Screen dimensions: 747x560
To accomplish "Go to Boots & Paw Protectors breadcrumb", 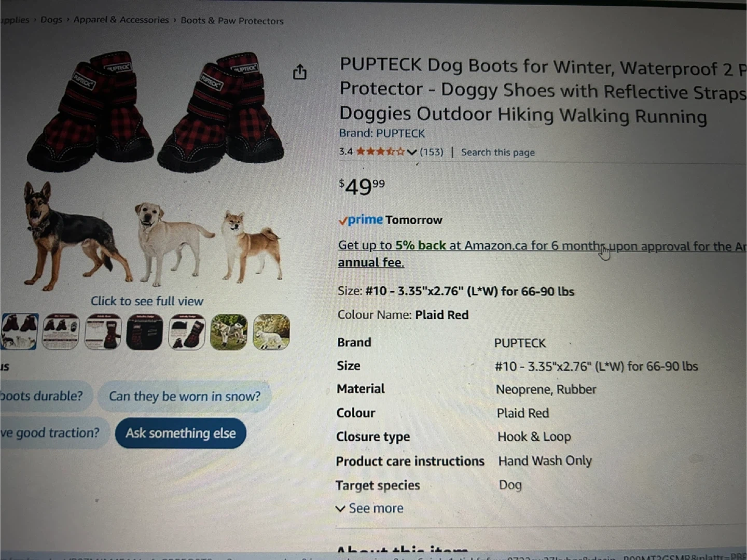I will click(x=232, y=21).
